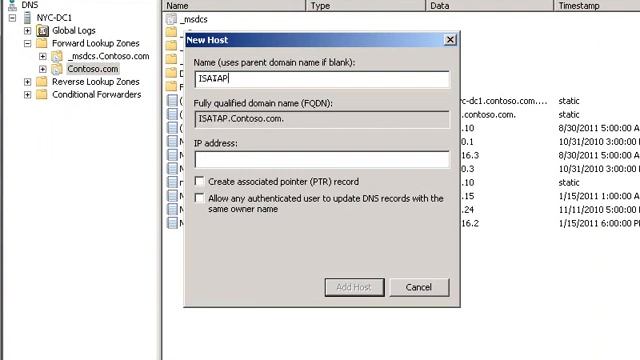Select Conditional Forwarders label

pyautogui.click(x=97, y=94)
